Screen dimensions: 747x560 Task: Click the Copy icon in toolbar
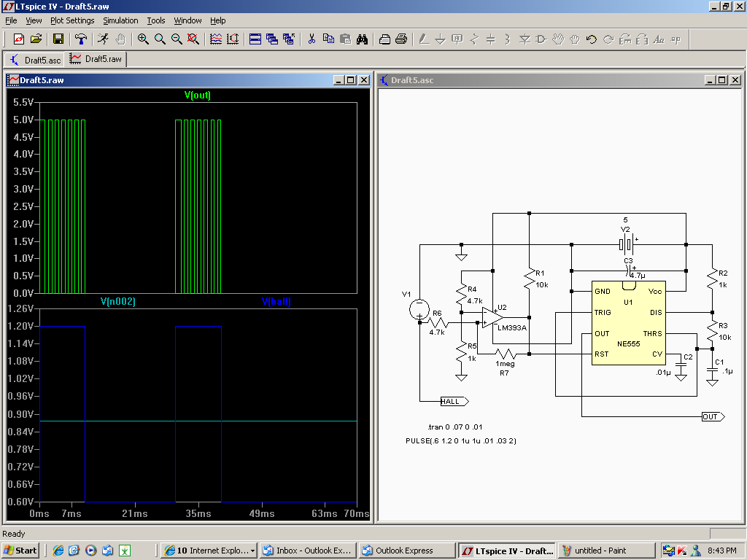pyautogui.click(x=328, y=39)
